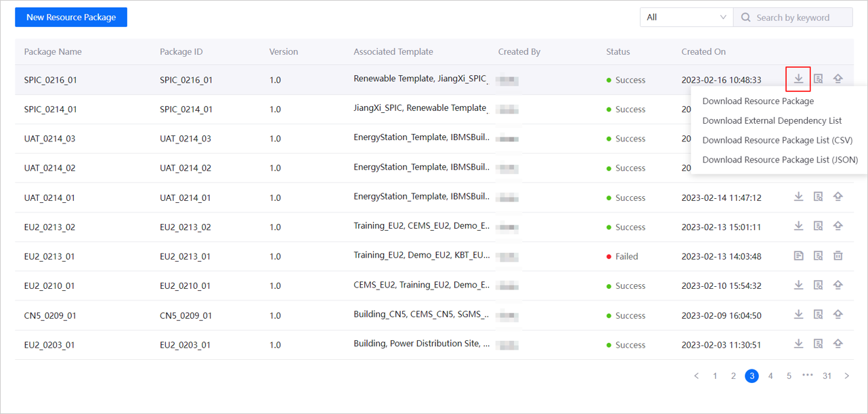Open the details icon for EU2_0203_01
The height and width of the screenshot is (414, 868).
(x=818, y=344)
